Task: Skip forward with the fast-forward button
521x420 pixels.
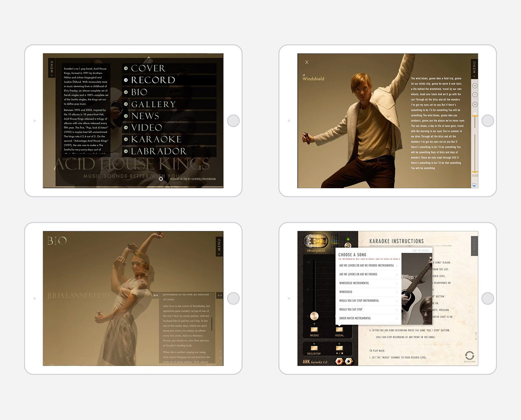Action: tap(475, 104)
